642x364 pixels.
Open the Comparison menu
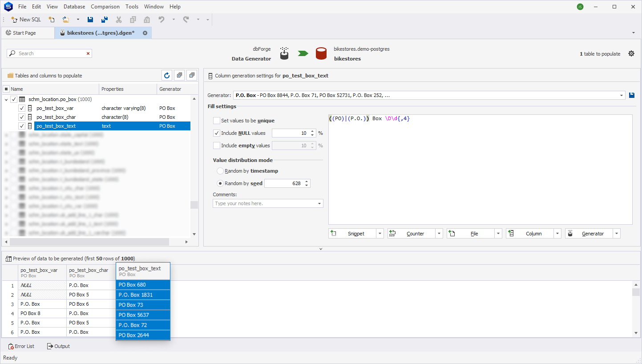[x=105, y=7]
